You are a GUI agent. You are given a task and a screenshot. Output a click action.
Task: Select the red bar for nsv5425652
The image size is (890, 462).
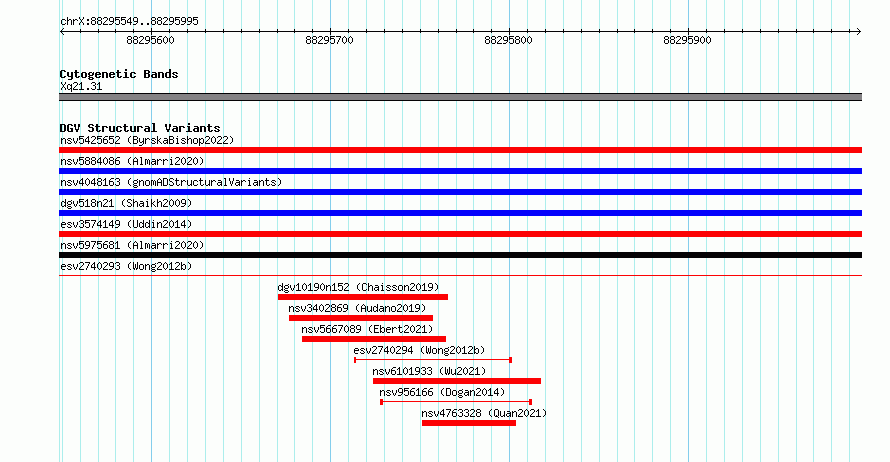click(x=460, y=150)
